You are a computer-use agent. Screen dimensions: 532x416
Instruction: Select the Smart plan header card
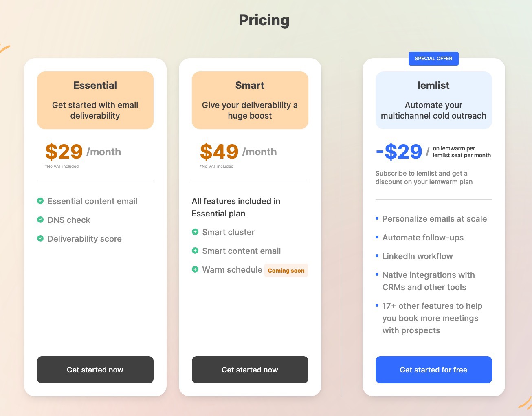click(250, 100)
